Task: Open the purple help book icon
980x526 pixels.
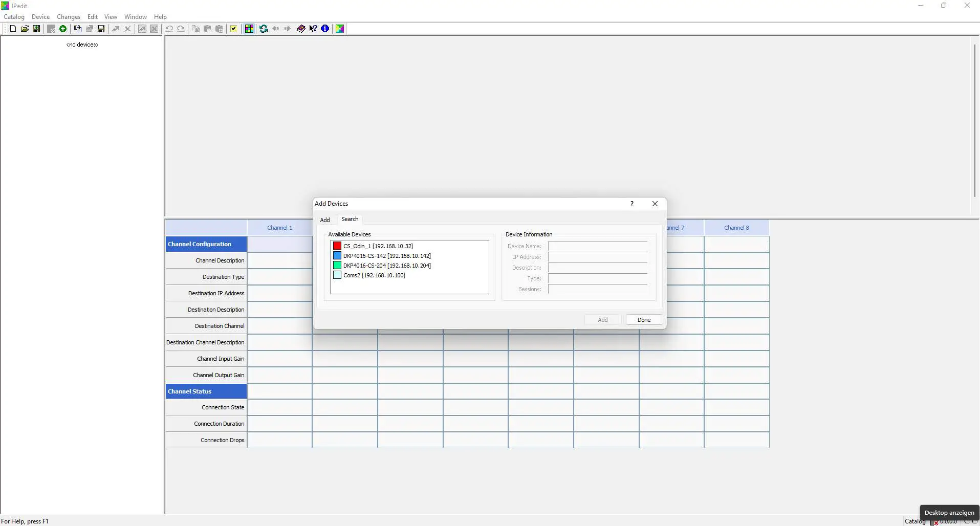Action: point(301,29)
